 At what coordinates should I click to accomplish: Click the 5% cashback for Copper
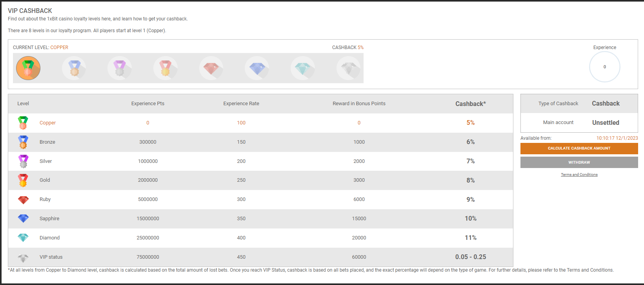tap(471, 123)
